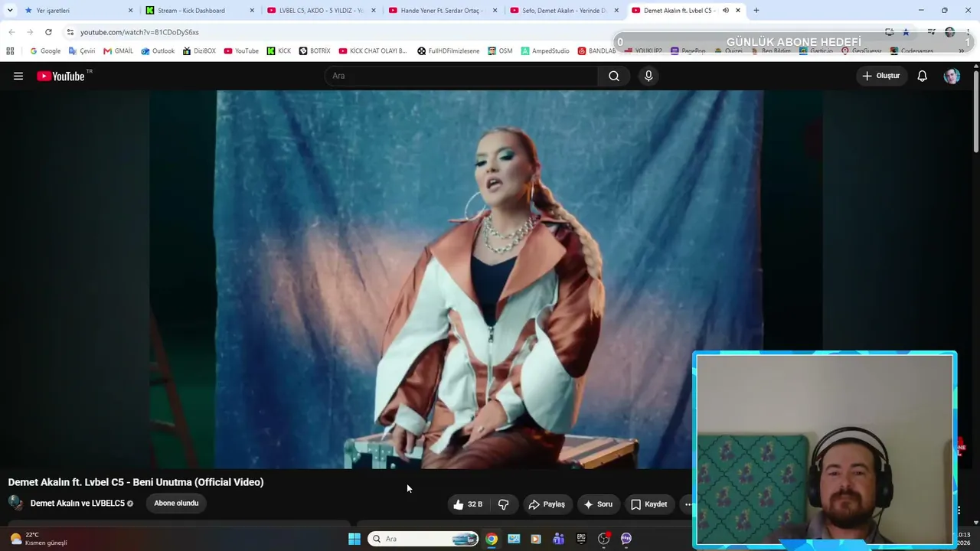The image size is (980, 551).
Task: Click into the YouTube search field
Action: tap(461, 76)
